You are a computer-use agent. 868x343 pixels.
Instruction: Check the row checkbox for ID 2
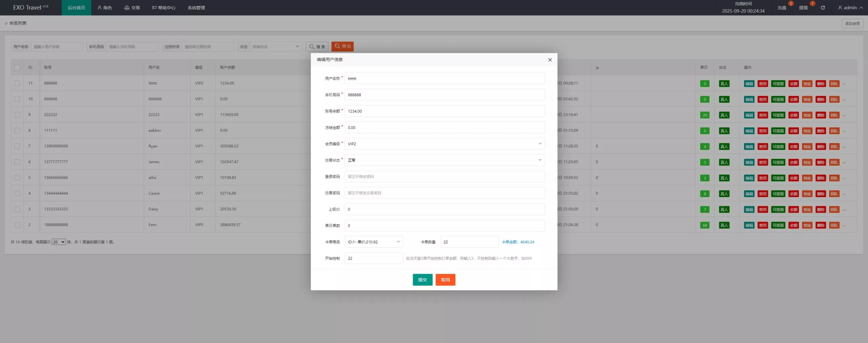pyautogui.click(x=17, y=225)
